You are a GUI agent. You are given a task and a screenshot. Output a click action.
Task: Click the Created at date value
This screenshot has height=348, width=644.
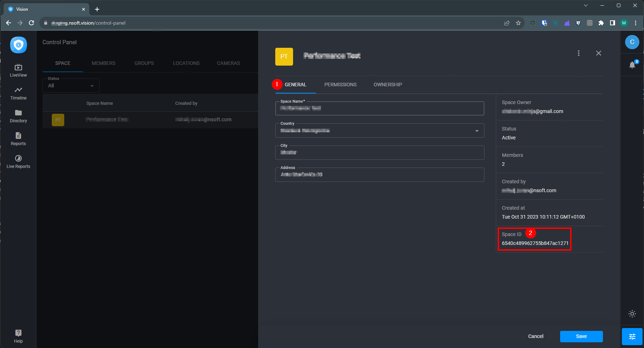pos(543,217)
